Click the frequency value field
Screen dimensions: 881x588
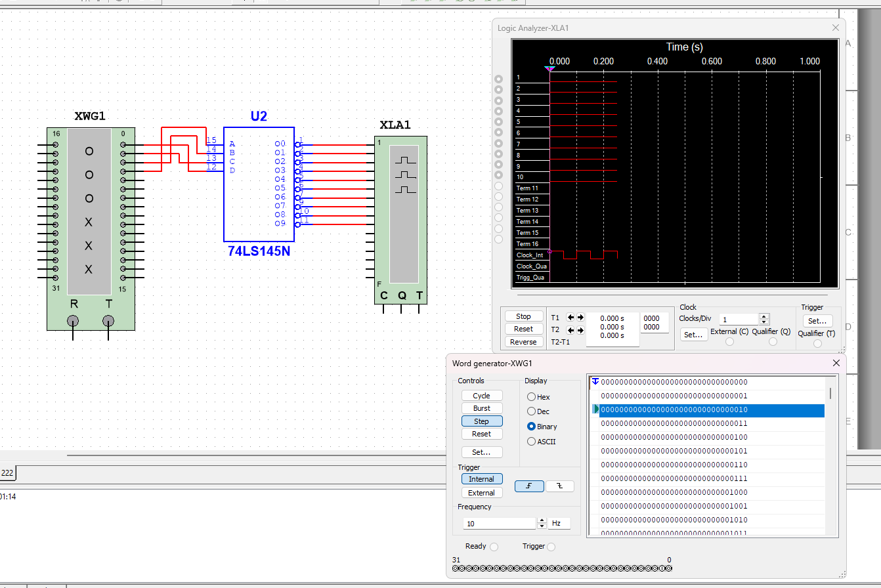500,524
